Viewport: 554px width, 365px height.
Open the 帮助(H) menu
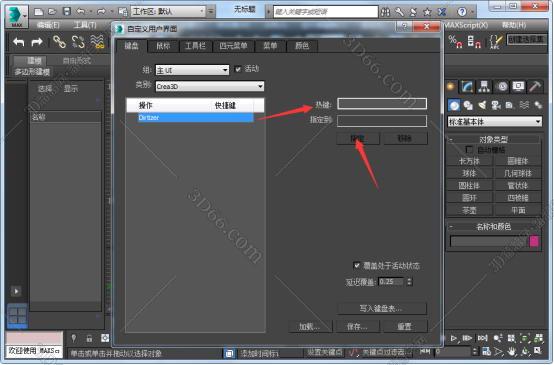point(514,25)
